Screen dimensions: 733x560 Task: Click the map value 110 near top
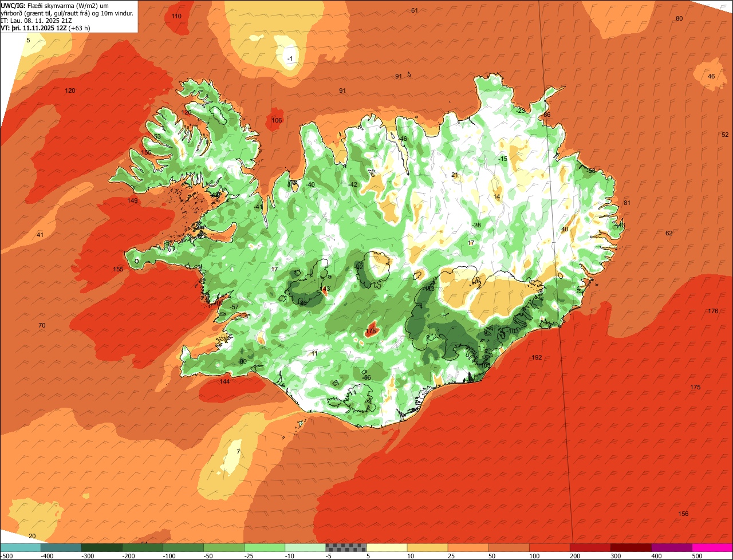tap(176, 16)
